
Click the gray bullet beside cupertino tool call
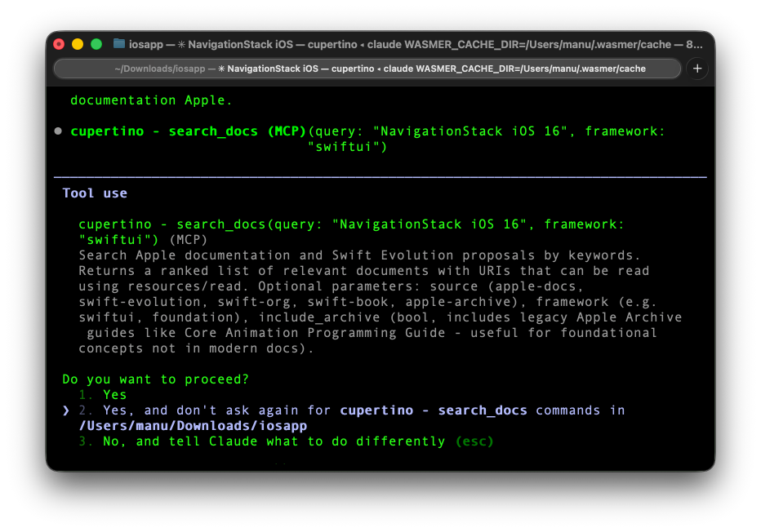(58, 131)
